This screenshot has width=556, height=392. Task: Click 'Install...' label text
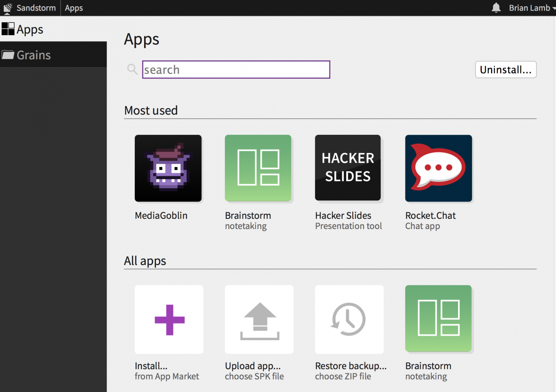click(x=151, y=366)
